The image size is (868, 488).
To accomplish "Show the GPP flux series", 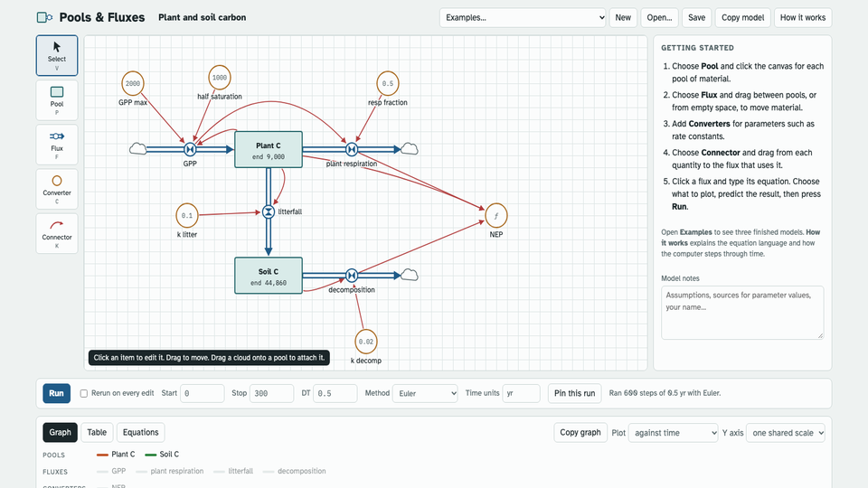I will tap(111, 472).
